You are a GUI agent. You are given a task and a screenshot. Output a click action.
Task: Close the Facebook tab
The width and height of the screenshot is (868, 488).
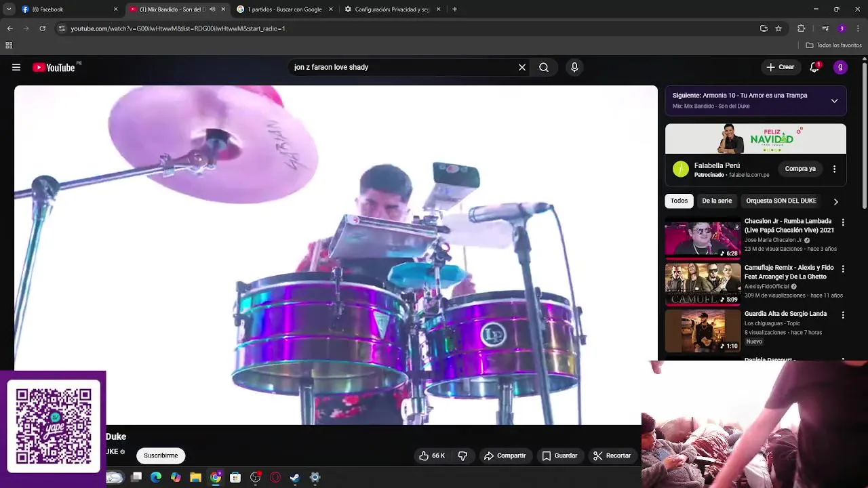click(115, 9)
